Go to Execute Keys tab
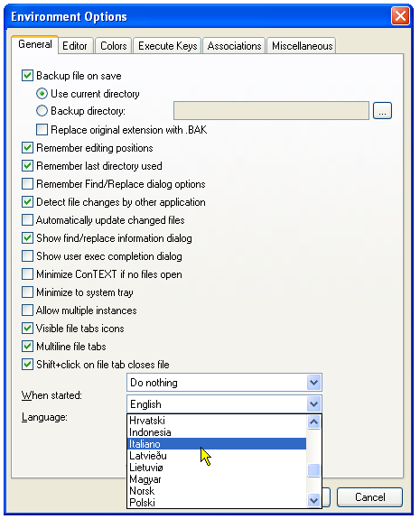 (x=167, y=46)
